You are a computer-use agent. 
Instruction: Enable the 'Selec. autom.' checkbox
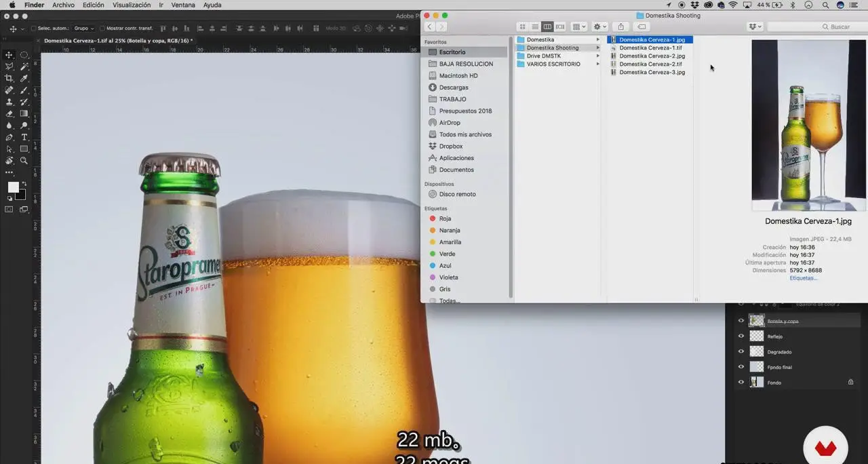tap(33, 28)
